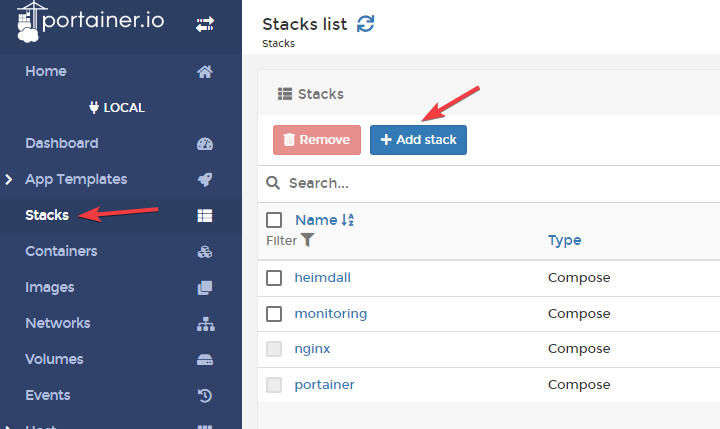The height and width of the screenshot is (429, 720).
Task: Check the monitoring stack checkbox
Action: 274,314
